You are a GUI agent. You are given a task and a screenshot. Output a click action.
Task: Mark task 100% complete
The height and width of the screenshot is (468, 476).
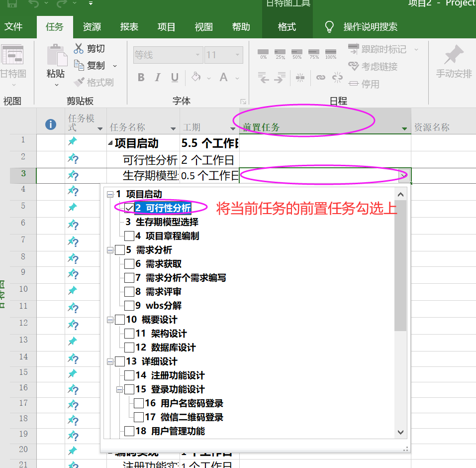point(331,54)
